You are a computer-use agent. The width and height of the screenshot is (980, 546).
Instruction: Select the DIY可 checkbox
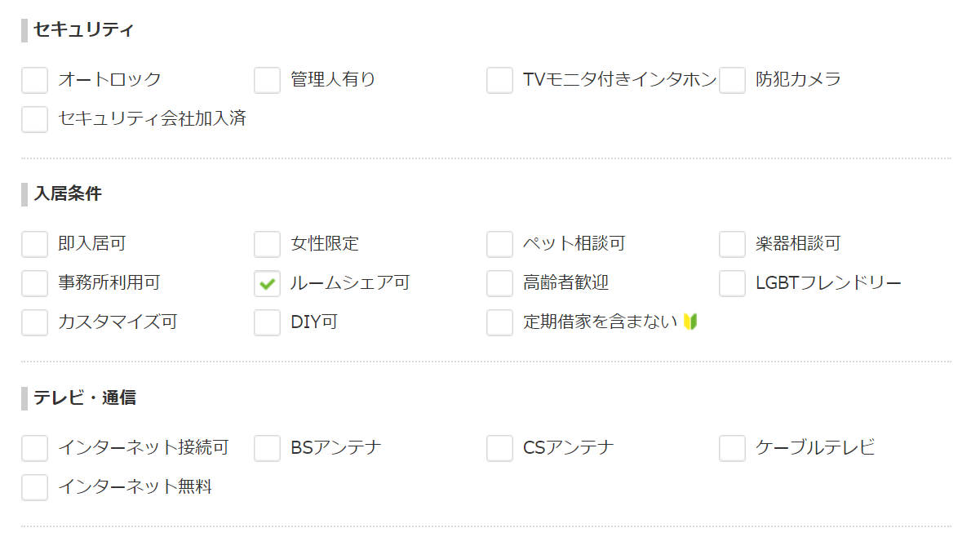pyautogui.click(x=268, y=322)
